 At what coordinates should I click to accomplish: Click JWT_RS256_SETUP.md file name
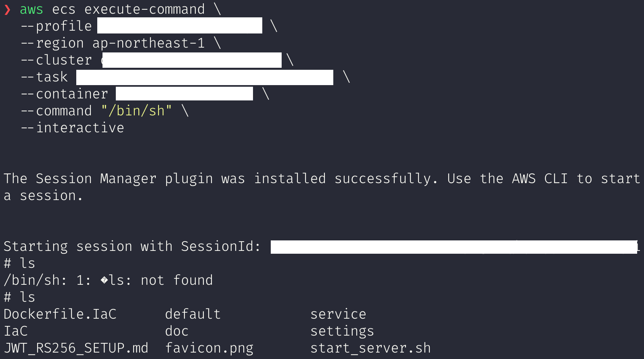(76, 348)
